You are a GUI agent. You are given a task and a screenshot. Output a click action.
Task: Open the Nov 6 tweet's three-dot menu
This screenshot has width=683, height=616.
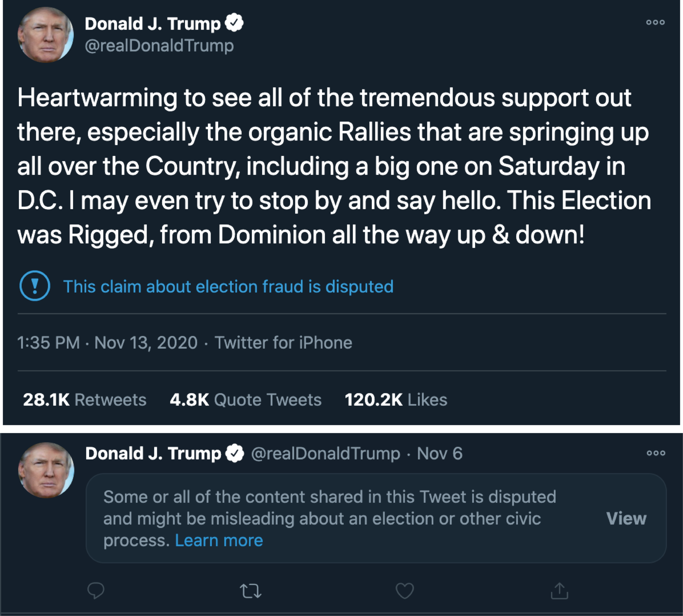(x=656, y=453)
